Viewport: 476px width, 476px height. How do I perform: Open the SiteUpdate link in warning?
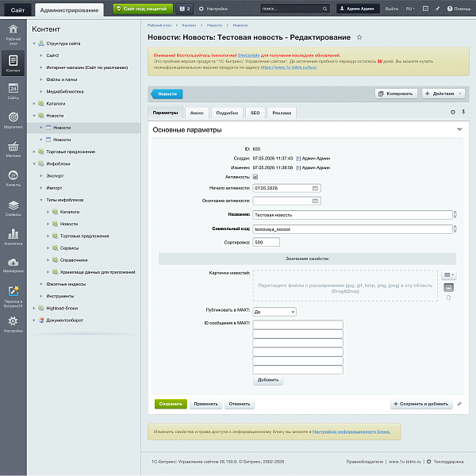click(248, 56)
